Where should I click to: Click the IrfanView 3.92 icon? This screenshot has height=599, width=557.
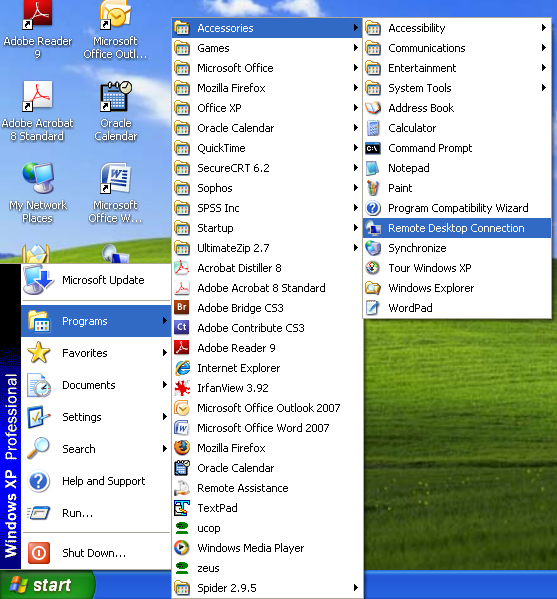point(182,388)
